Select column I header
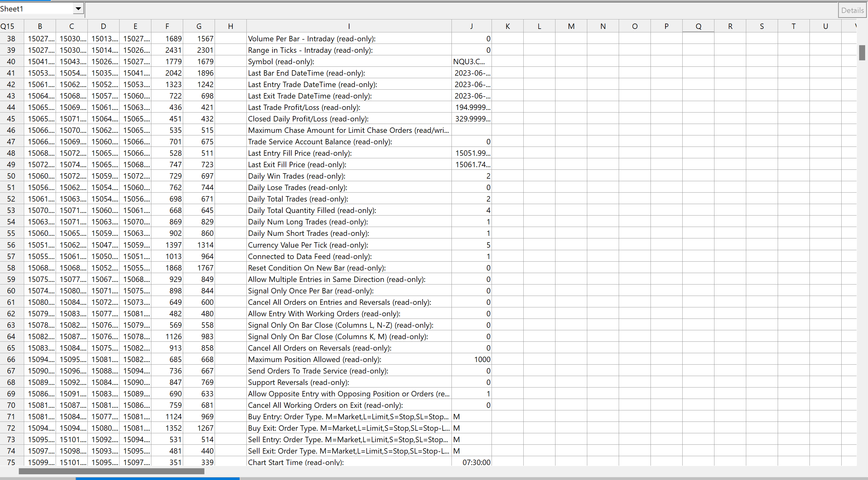The width and height of the screenshot is (868, 480). pos(349,26)
